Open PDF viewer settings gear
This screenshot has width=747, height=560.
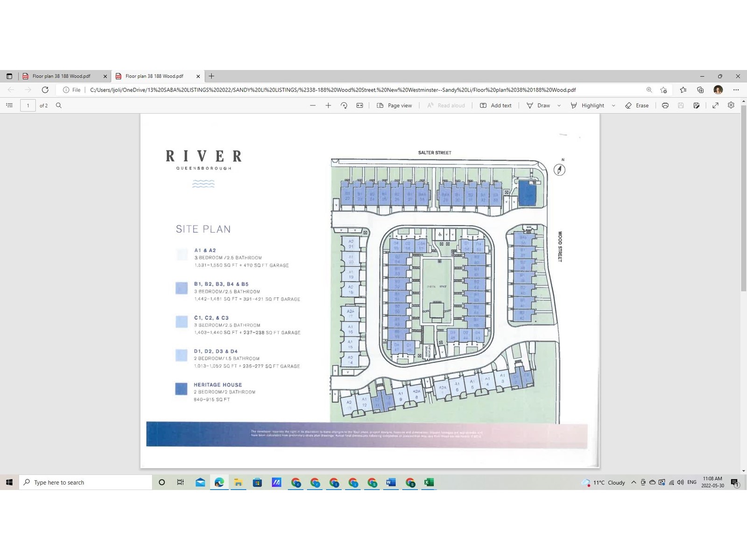[731, 105]
